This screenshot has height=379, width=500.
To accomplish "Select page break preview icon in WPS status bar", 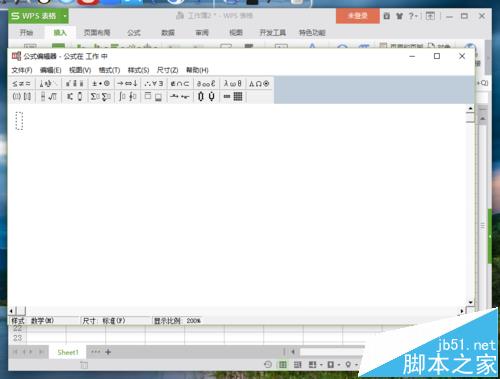I will (x=298, y=365).
